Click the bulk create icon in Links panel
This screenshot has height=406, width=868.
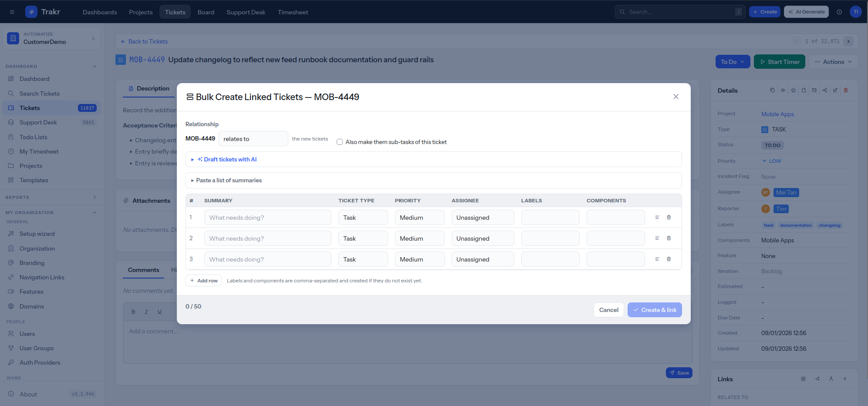tap(803, 379)
